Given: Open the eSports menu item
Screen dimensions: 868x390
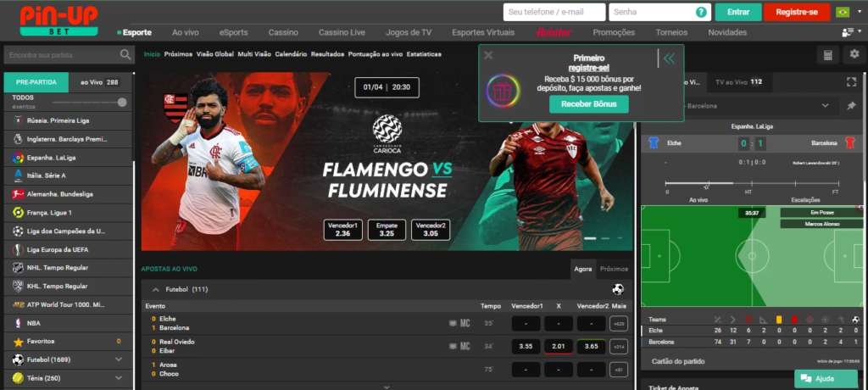Looking at the screenshot, I should coord(233,32).
